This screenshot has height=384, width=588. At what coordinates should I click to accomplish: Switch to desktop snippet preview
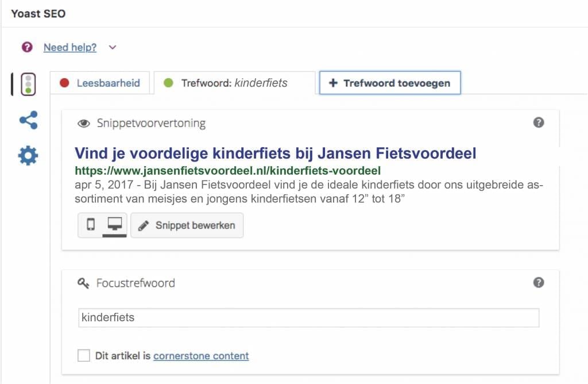click(x=114, y=225)
